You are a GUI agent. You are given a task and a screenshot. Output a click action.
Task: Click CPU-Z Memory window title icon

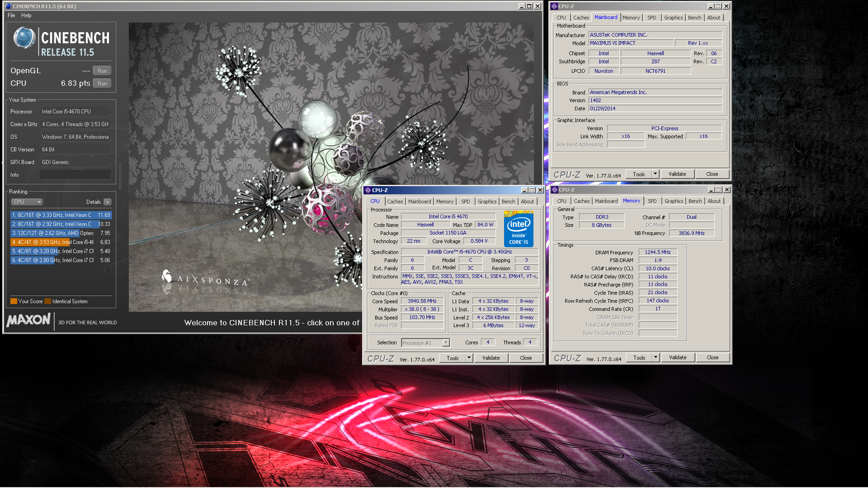555,190
